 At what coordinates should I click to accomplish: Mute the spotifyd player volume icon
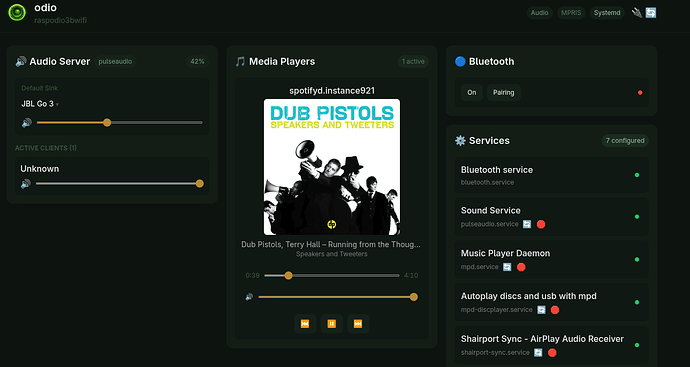point(249,297)
